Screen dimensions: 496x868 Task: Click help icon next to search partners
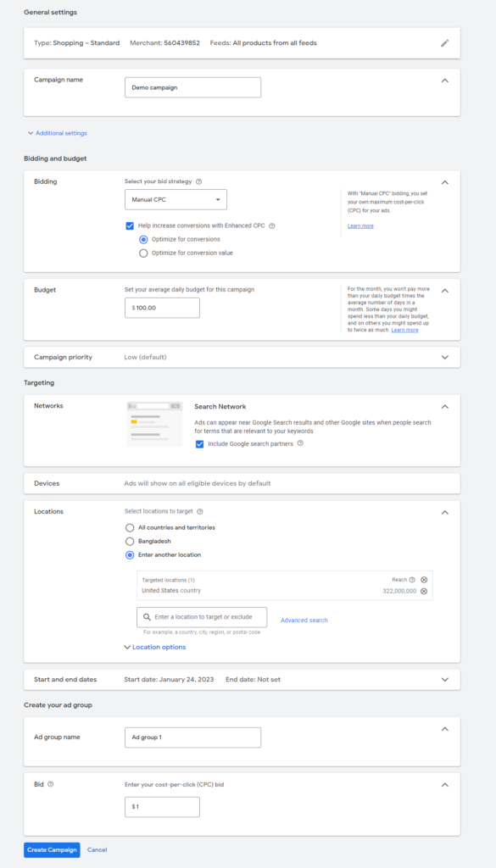pos(300,442)
